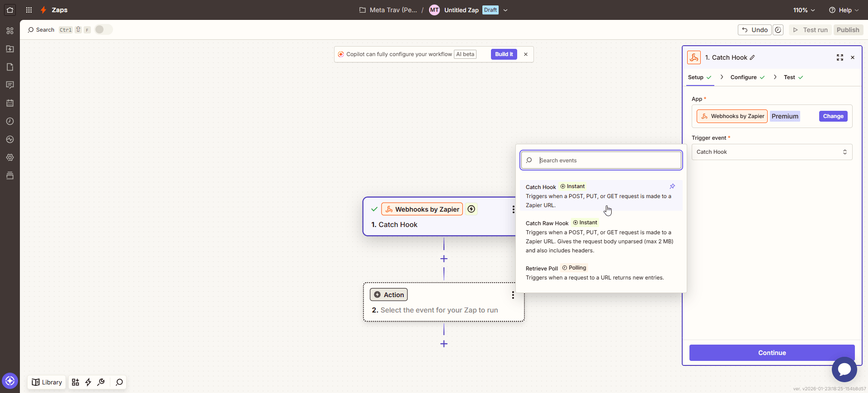The image size is (868, 393).
Task: Click the canvas Search box
Action: (x=41, y=30)
